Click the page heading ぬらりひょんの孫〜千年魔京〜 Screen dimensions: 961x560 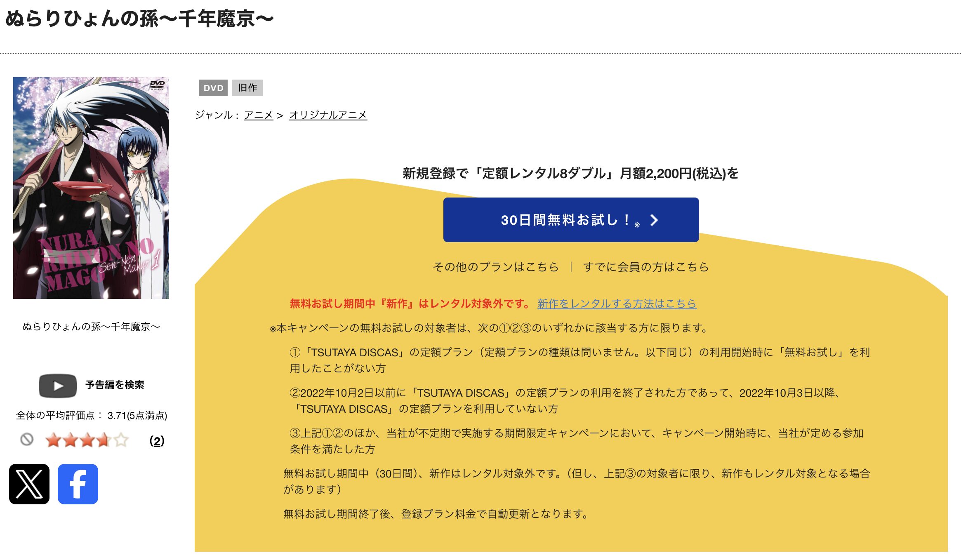pyautogui.click(x=140, y=19)
